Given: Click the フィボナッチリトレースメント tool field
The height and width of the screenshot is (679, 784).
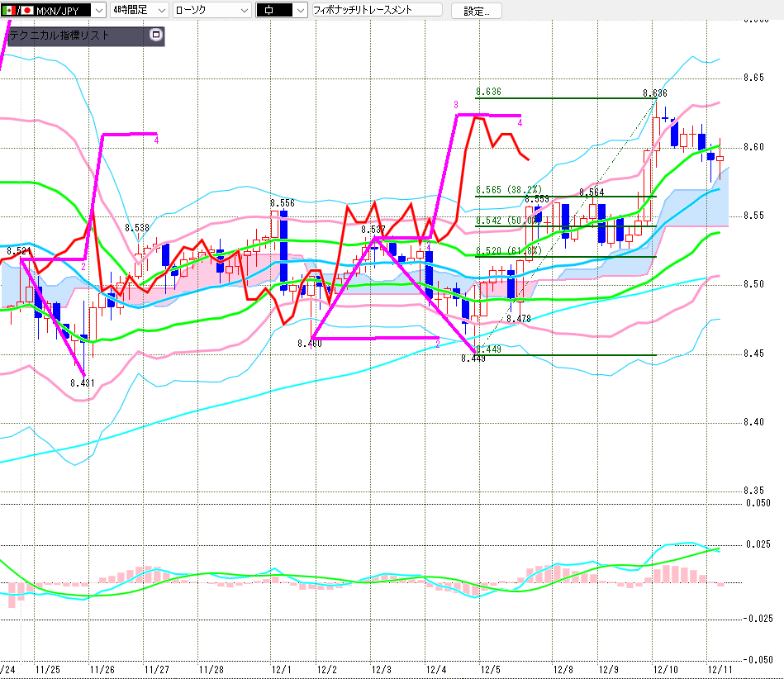Looking at the screenshot, I should 376,11.
